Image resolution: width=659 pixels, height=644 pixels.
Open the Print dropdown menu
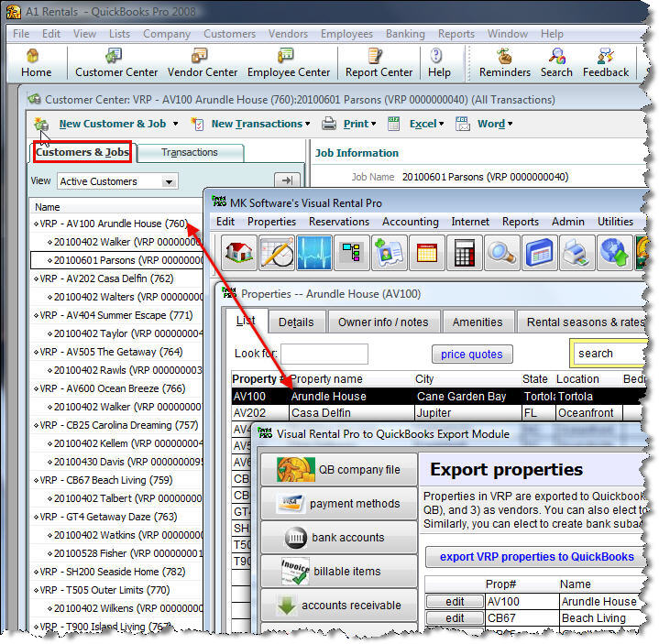(x=373, y=124)
